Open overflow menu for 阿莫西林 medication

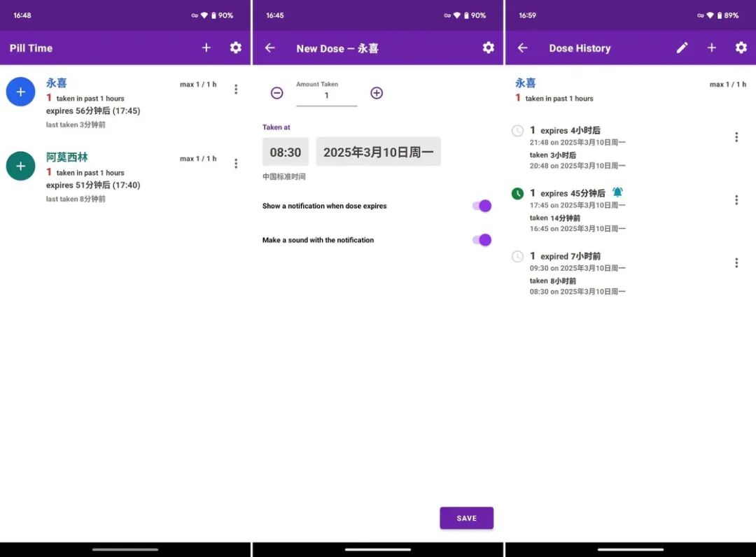click(236, 164)
